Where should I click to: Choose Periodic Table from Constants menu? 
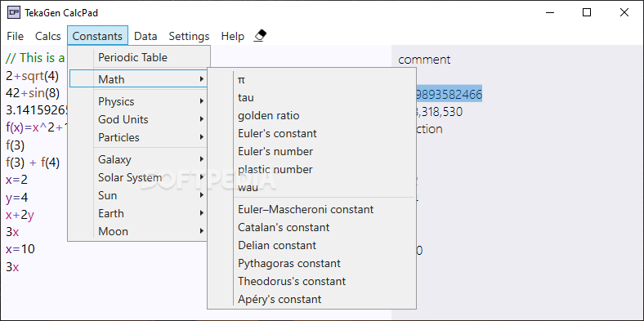point(139,57)
